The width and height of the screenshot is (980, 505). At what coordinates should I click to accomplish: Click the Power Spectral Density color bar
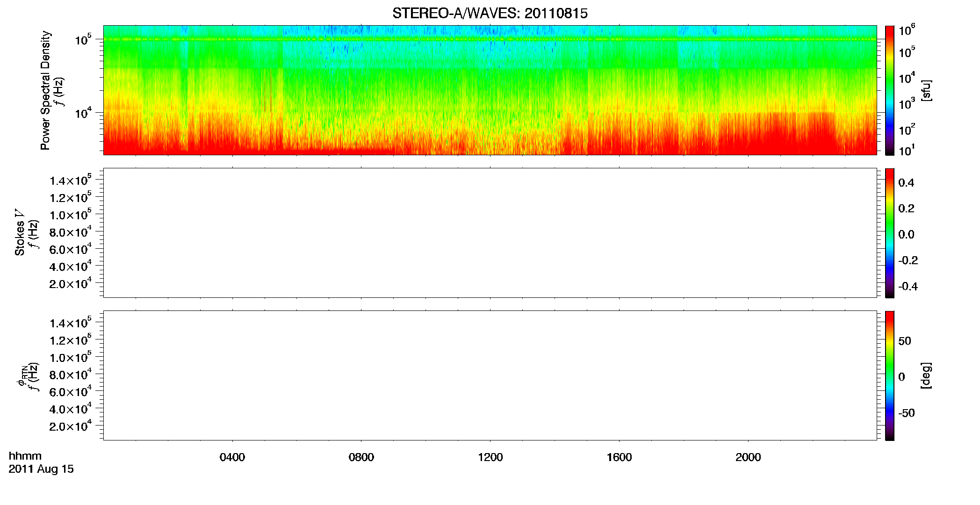tap(890, 90)
